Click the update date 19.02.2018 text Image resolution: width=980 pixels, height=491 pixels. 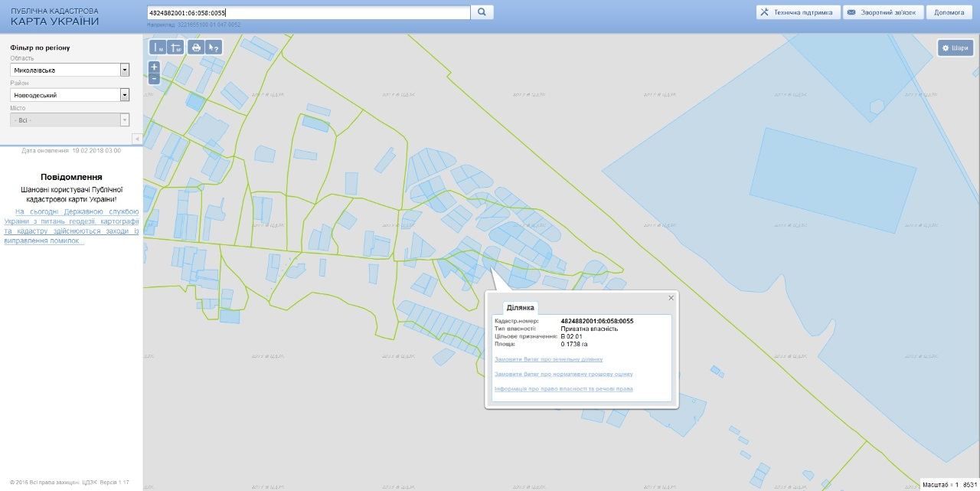[x=71, y=151]
